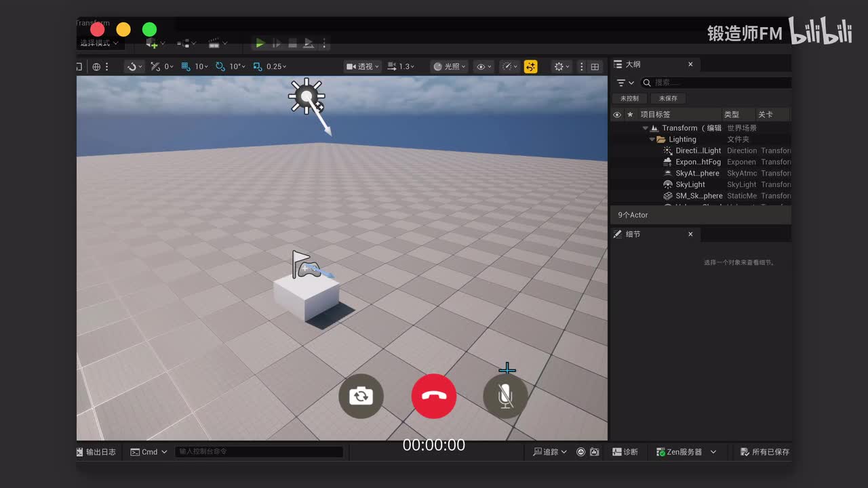Close the 大纲 Outliner tab
This screenshot has width=868, height=488.
click(690, 64)
